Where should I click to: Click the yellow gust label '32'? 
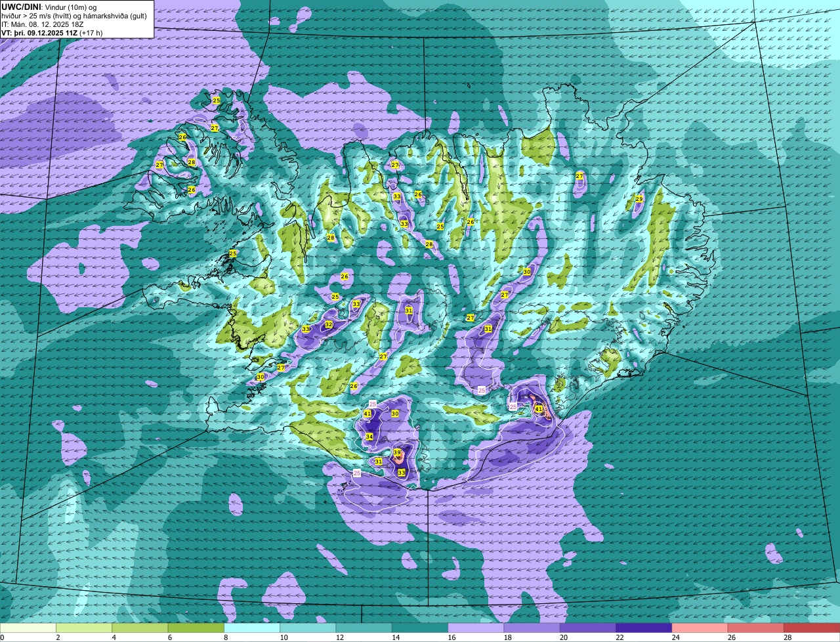coord(329,325)
